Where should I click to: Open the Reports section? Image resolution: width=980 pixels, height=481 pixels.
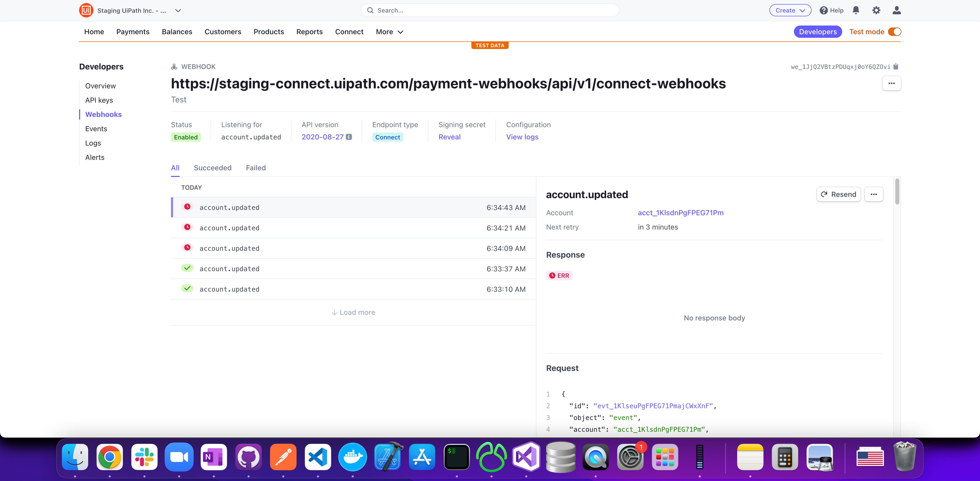tap(309, 32)
